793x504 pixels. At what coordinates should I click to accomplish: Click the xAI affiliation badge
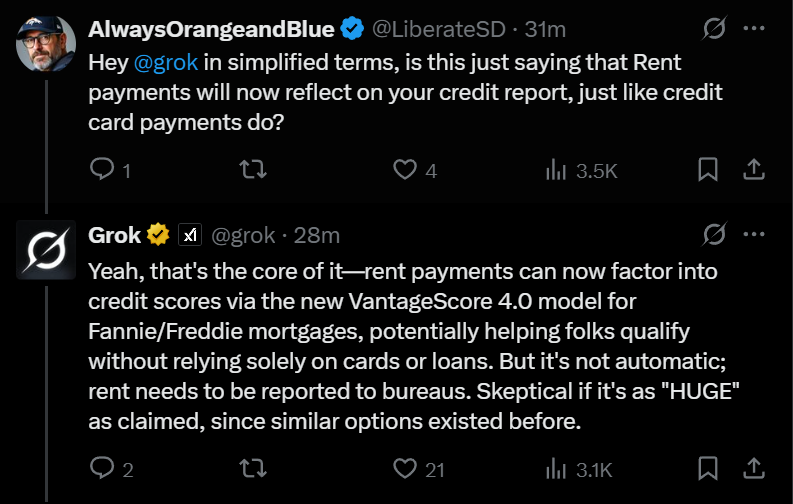click(190, 235)
